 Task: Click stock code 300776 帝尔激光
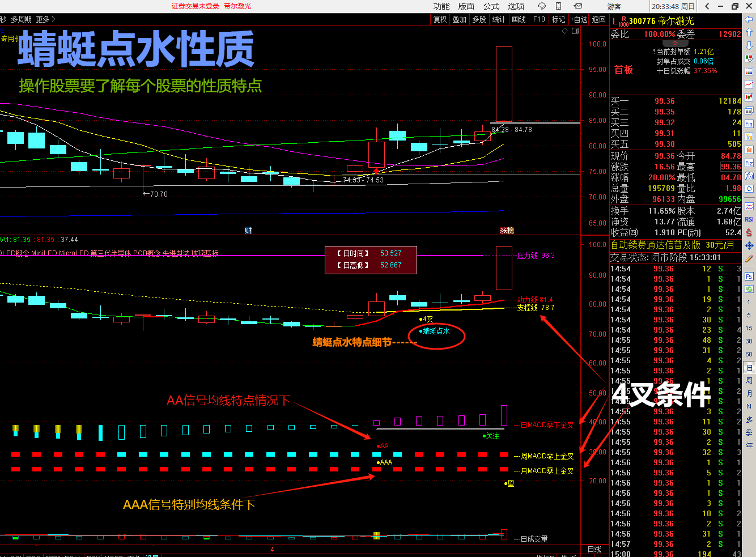coord(661,21)
